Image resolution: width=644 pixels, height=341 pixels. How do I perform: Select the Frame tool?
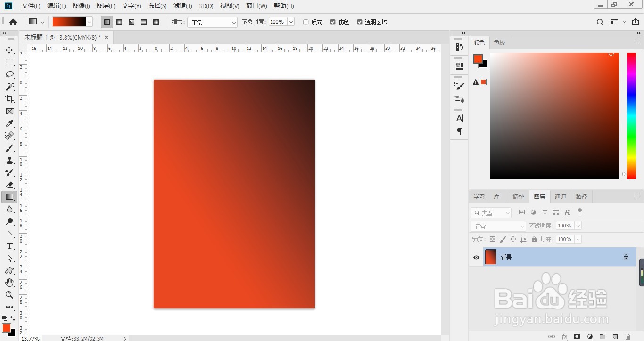(9, 111)
